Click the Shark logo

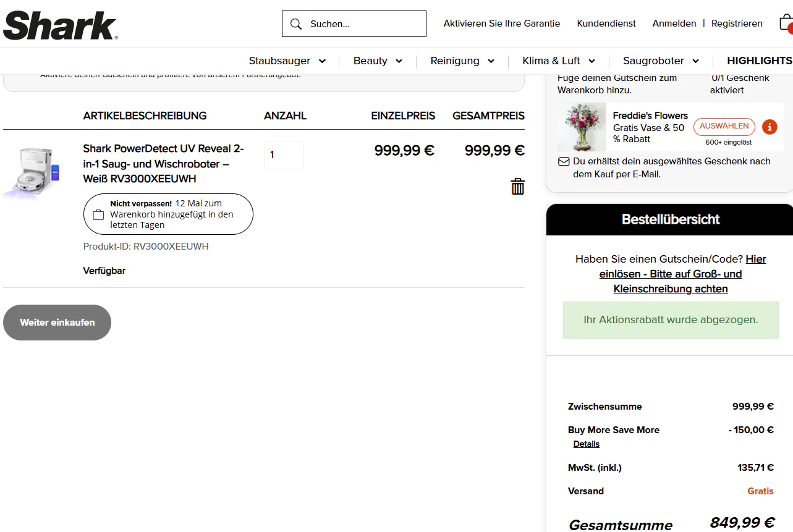click(x=60, y=25)
